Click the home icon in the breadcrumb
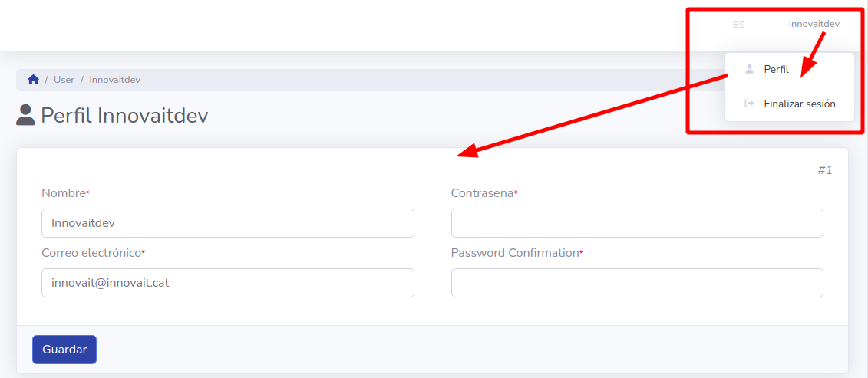 coord(33,80)
